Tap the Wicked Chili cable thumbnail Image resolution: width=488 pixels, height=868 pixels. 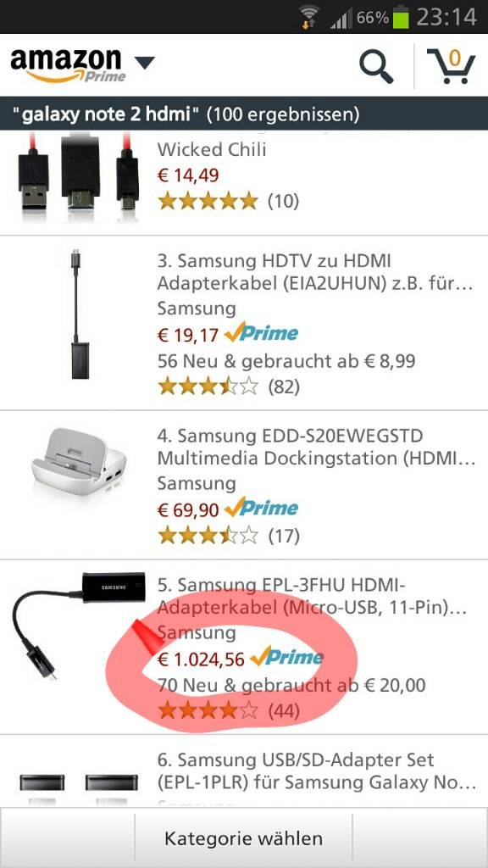pos(79,176)
